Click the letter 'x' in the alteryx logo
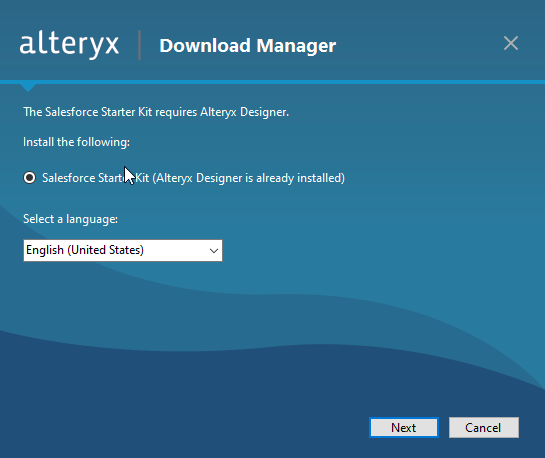Viewport: 545px width, 458px height. [x=112, y=45]
